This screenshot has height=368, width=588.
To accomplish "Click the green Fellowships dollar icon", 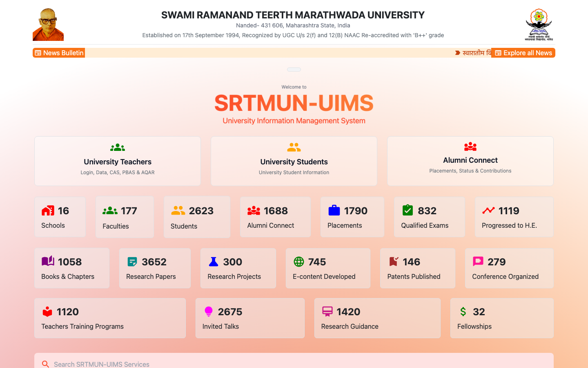I will coord(463,312).
